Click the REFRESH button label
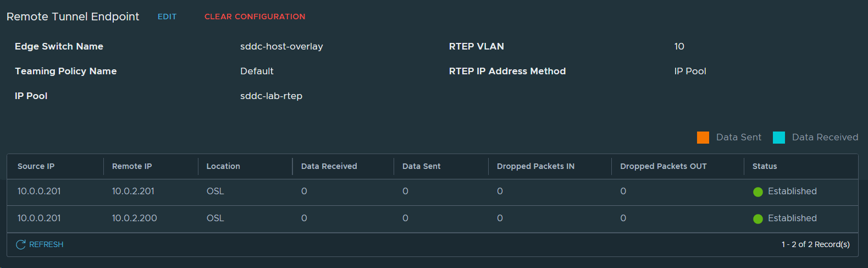 pos(46,244)
